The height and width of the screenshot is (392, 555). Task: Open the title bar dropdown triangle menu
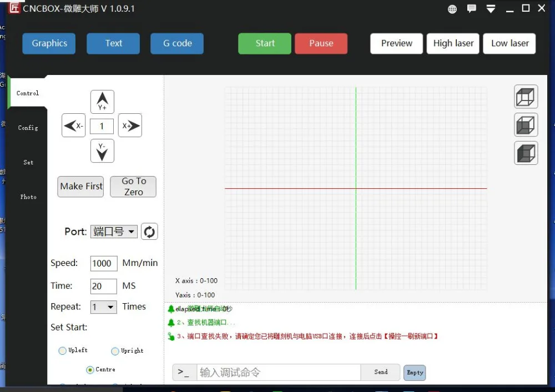click(491, 9)
